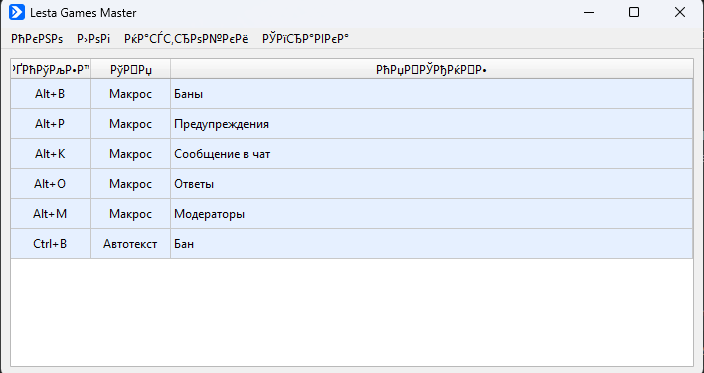Open the last garbled menu bar item

(x=305, y=39)
